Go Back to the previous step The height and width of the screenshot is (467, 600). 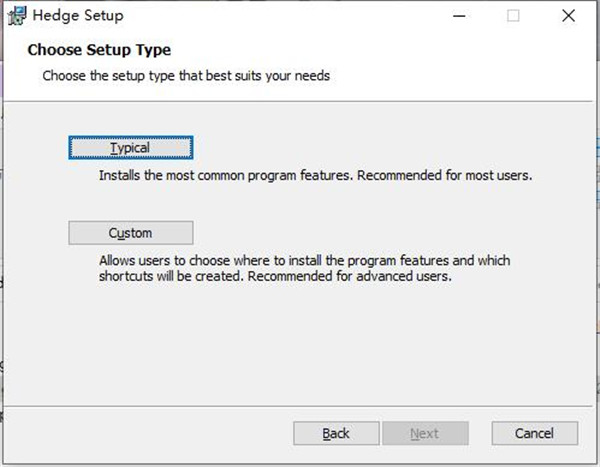[x=336, y=433]
